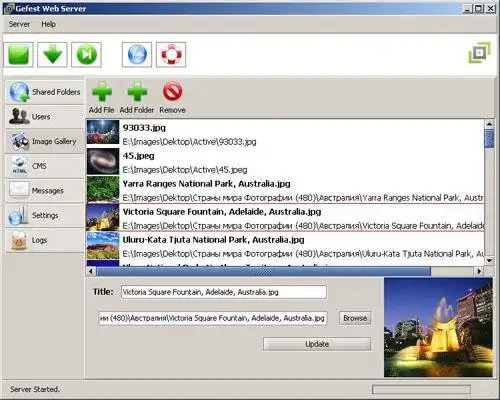
Task: Click the green square Stop server icon
Action: pyautogui.click(x=19, y=55)
